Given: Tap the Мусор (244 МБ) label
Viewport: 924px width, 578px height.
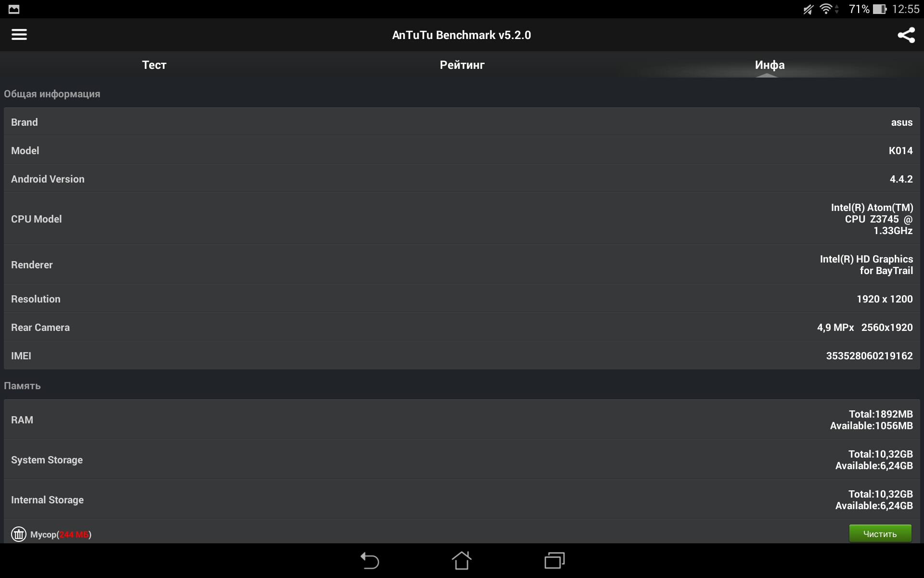Looking at the screenshot, I should [x=61, y=534].
